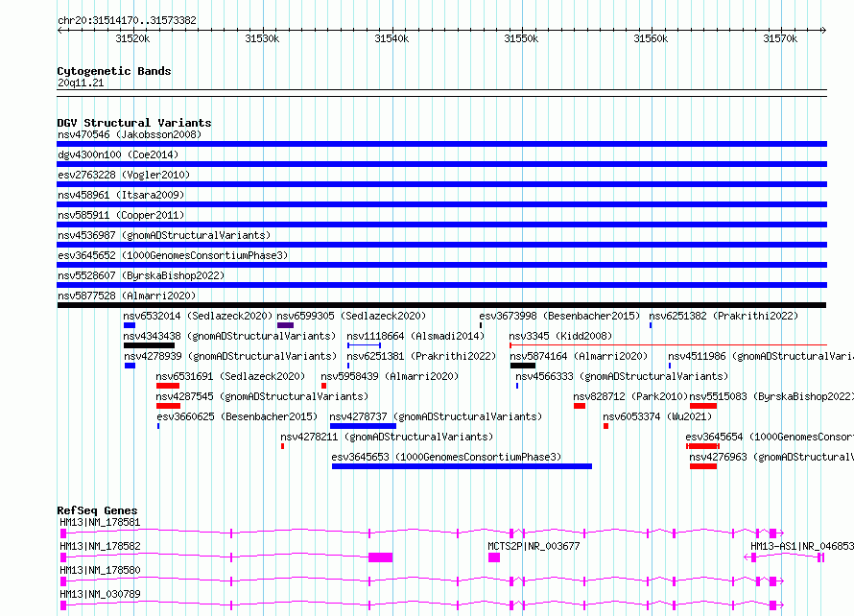Click nsv828712 (Park2010) label
This screenshot has height=616, width=854.
pyautogui.click(x=630, y=396)
